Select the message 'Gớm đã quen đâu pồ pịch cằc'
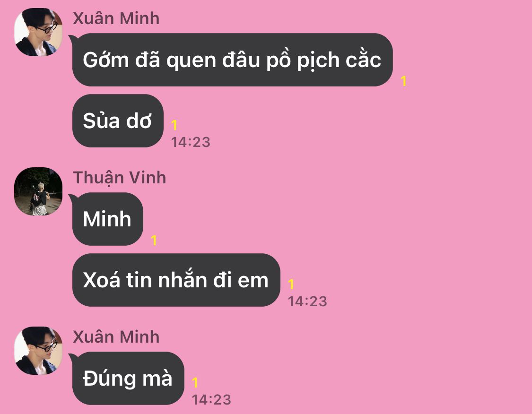Viewport: 532px width, 414px height. [232, 60]
